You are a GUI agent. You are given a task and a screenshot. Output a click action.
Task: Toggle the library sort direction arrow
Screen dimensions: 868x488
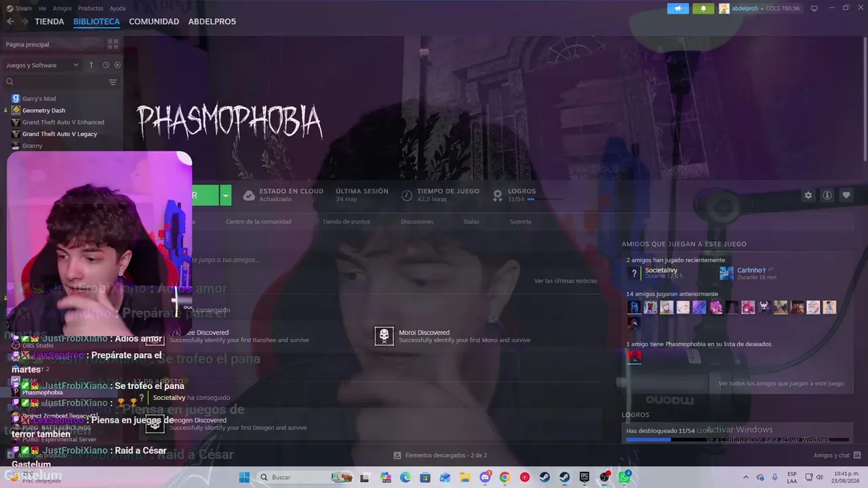point(92,65)
